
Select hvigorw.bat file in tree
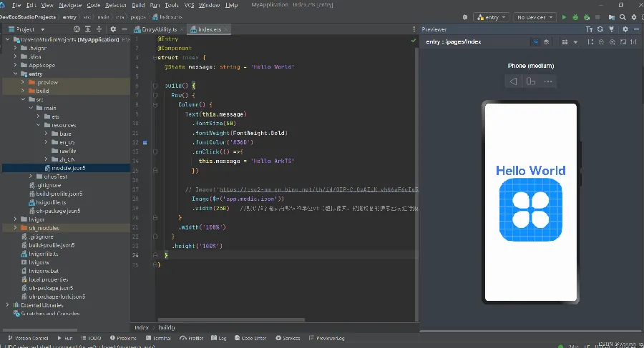44,271
